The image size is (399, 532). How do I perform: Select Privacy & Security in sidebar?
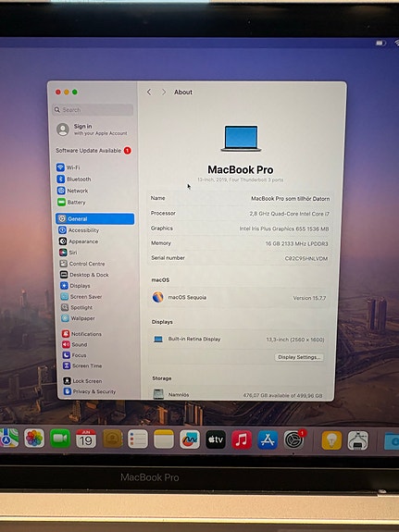(x=90, y=391)
